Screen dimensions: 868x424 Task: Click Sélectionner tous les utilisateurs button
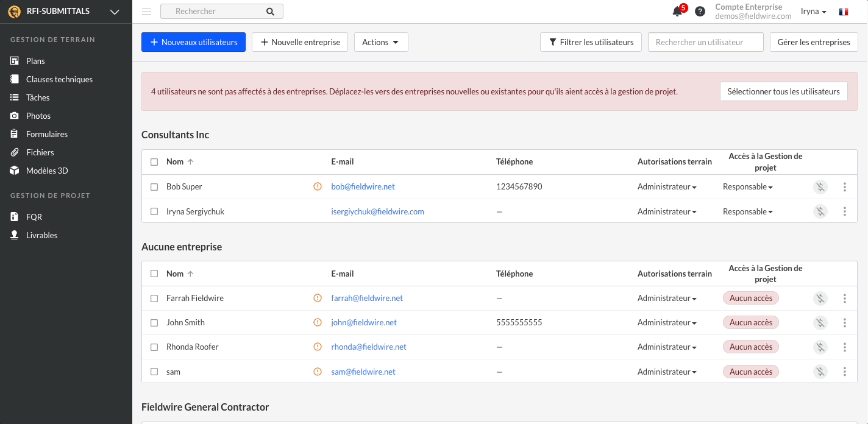[x=783, y=91]
